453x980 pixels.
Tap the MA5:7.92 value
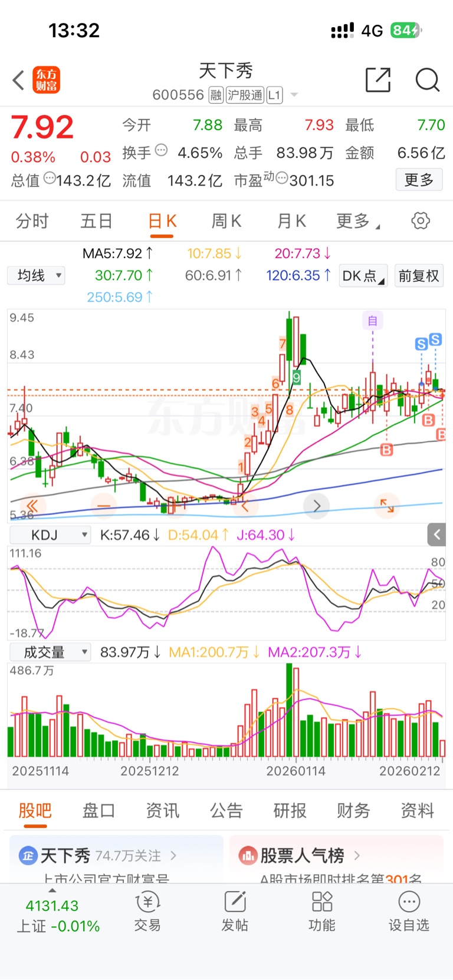[117, 253]
